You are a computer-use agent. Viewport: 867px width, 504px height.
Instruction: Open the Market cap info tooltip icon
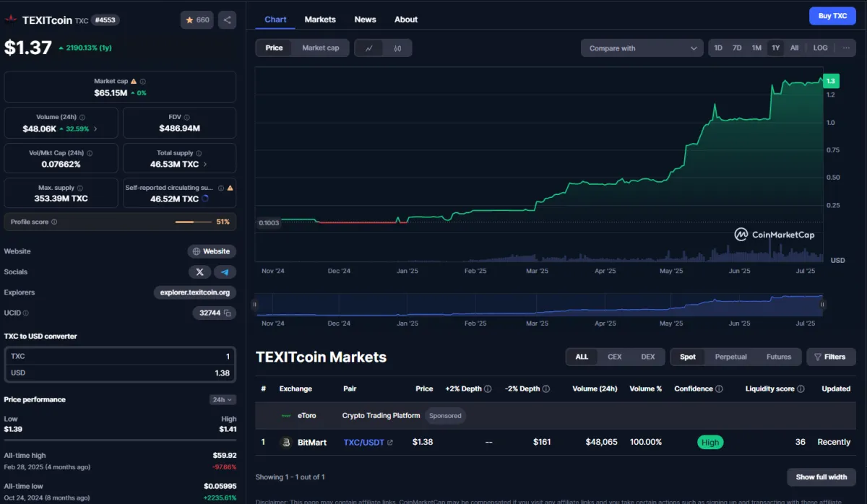tap(142, 82)
